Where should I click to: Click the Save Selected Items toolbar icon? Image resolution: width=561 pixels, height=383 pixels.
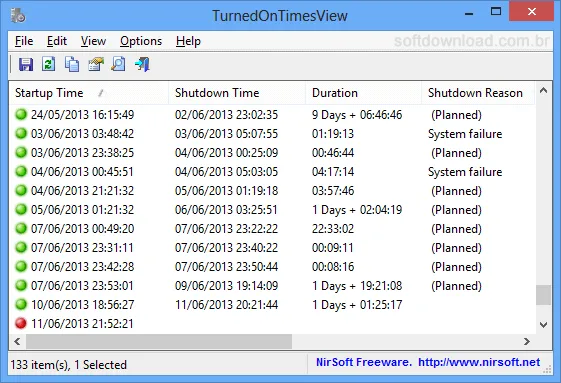pos(26,64)
